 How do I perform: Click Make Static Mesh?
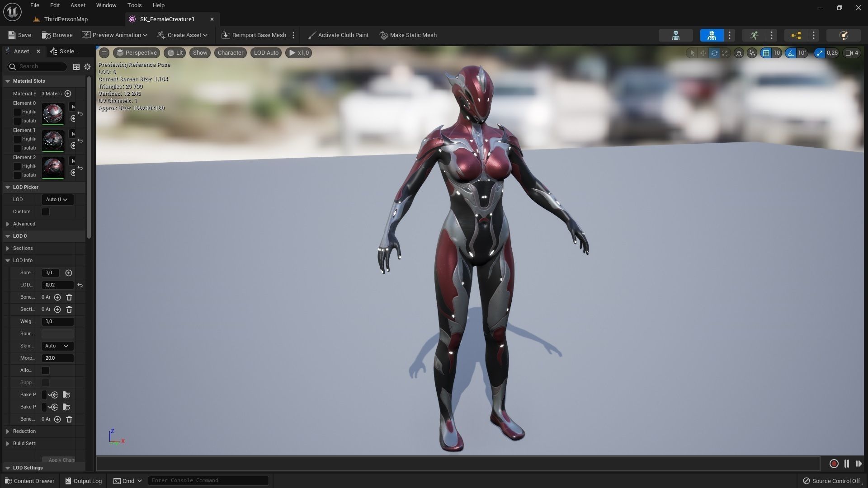(x=408, y=35)
